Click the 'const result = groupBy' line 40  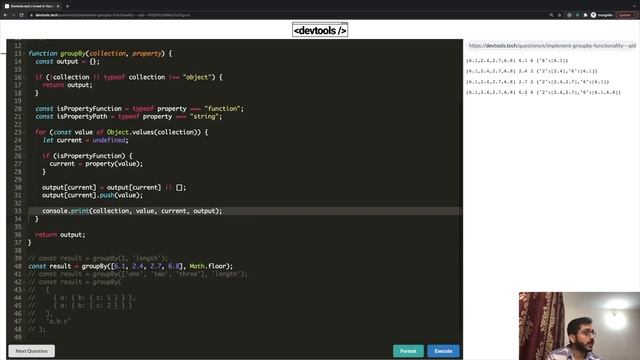(x=131, y=266)
